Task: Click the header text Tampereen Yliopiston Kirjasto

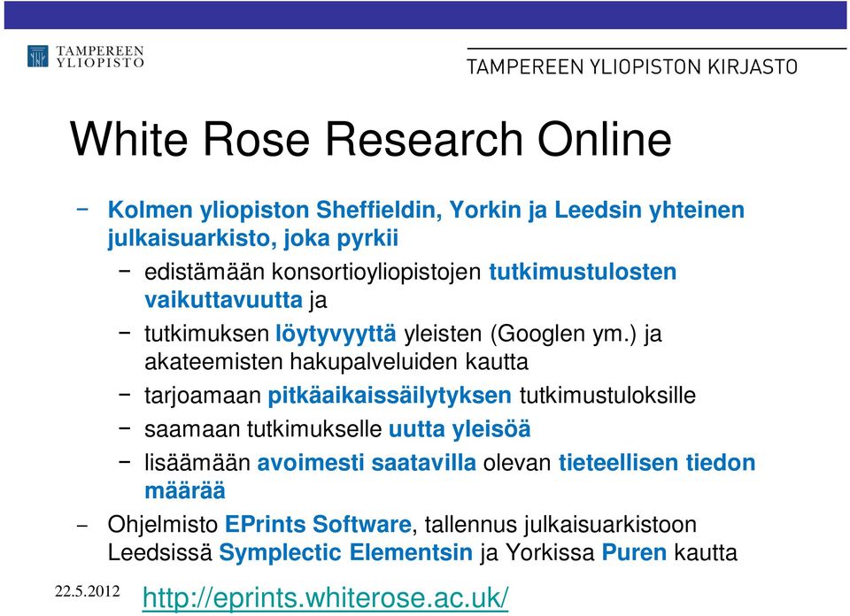Action: 631,66
